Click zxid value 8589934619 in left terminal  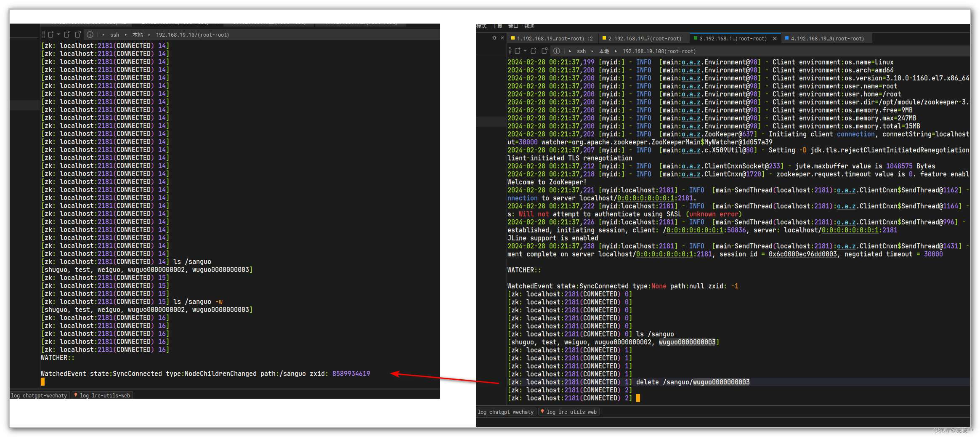click(351, 373)
